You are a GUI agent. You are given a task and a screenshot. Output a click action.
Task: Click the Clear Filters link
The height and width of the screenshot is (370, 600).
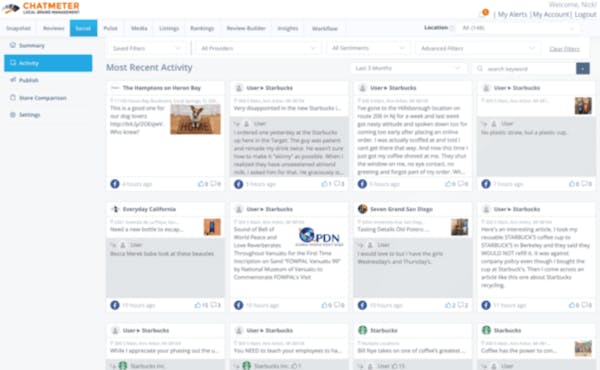[564, 49]
